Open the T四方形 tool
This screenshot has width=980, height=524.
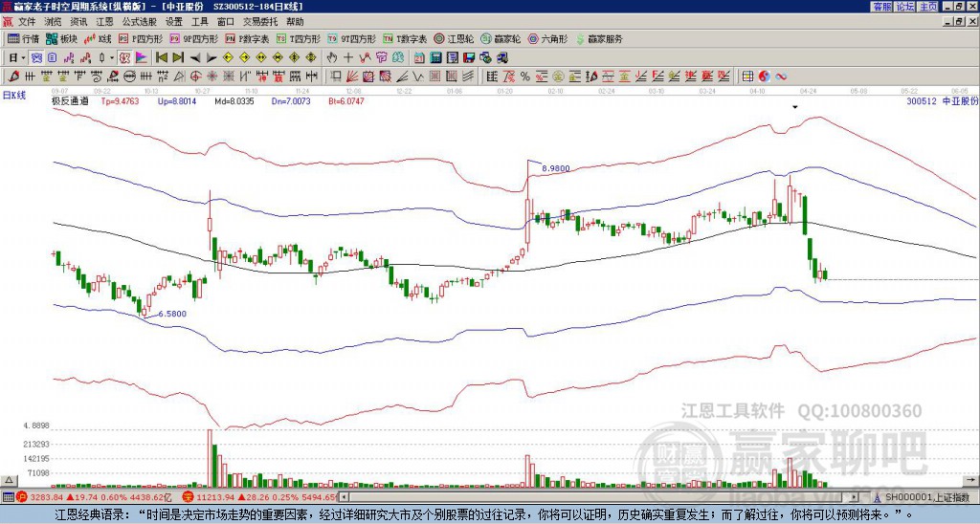299,38
